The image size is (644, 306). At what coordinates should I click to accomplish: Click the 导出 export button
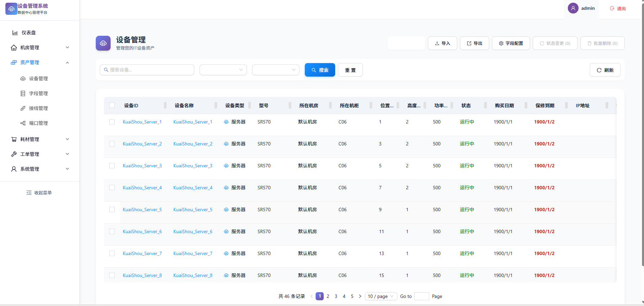[474, 43]
